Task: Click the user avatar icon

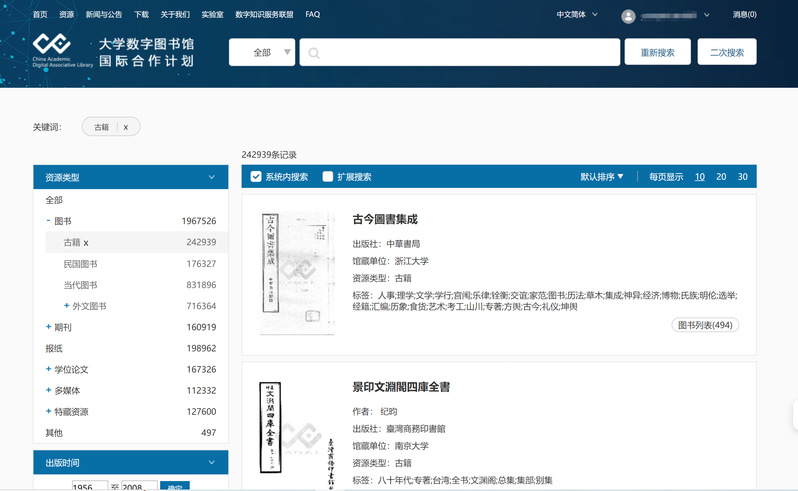Action: coord(628,15)
